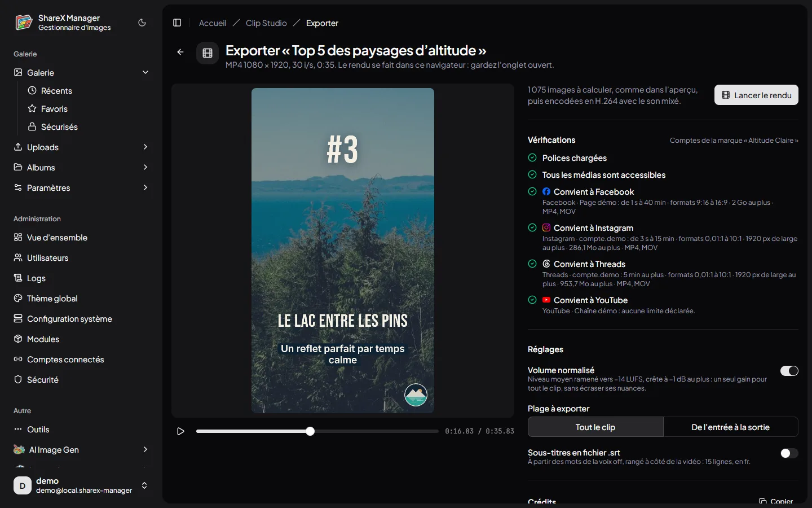Viewport: 812px width, 508px height.
Task: Click the Convient à Facebook check row
Action: click(663, 201)
